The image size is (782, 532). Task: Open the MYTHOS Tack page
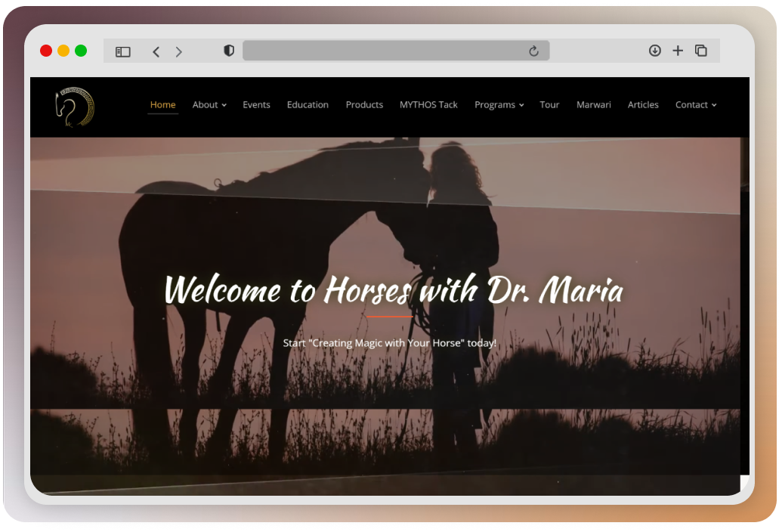coord(428,105)
